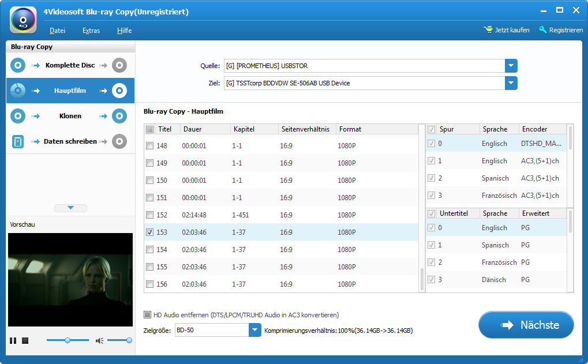Mute the preview speaker icon

pos(99,341)
